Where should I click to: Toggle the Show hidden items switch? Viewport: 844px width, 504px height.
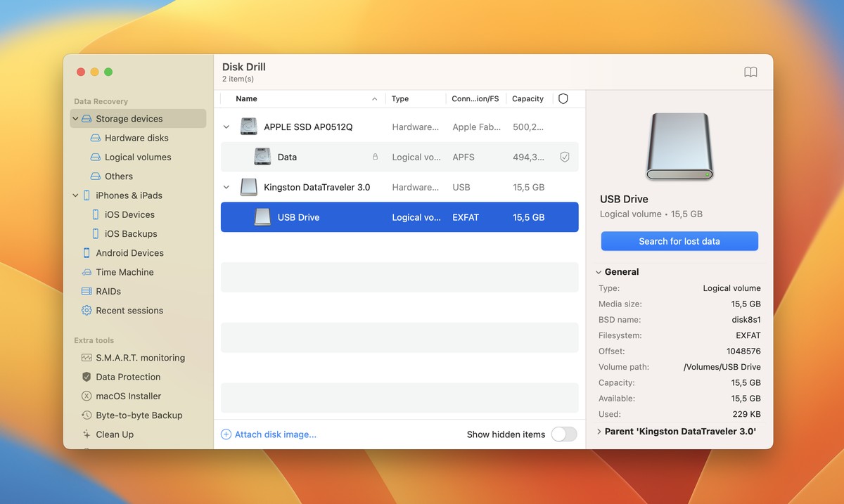tap(564, 434)
